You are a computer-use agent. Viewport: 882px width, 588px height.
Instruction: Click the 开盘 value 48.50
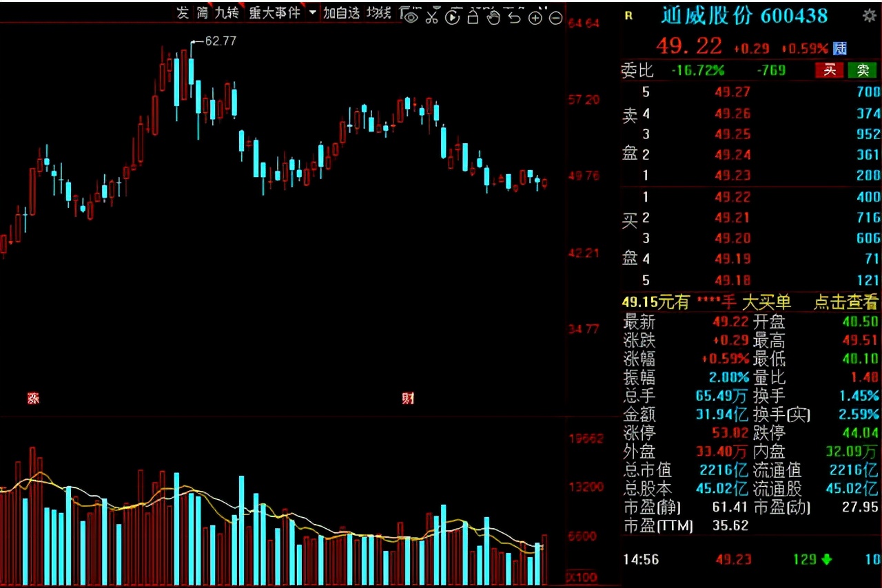(x=862, y=322)
